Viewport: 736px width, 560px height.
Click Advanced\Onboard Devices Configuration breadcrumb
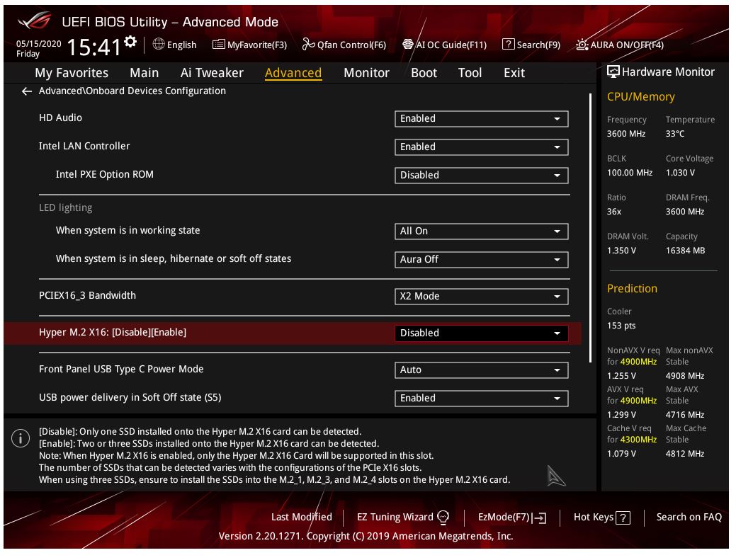tap(132, 91)
